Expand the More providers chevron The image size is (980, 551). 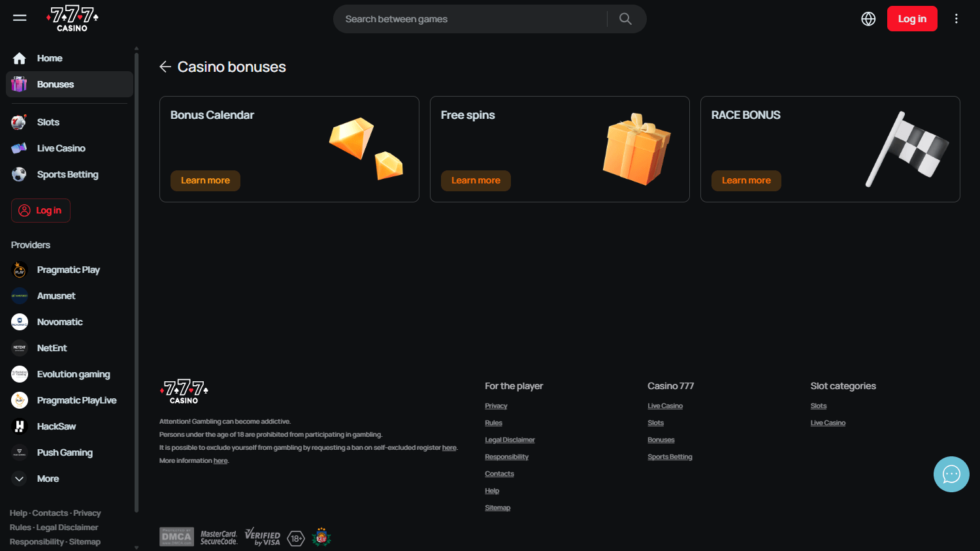click(x=20, y=479)
